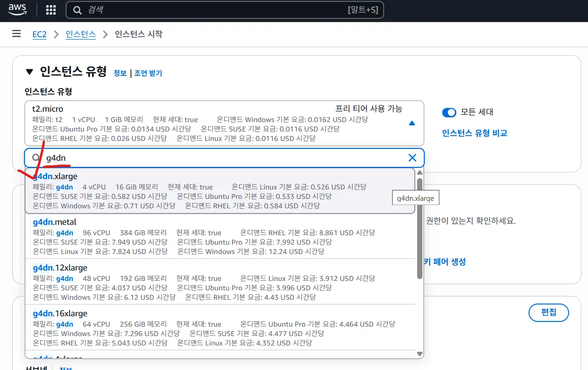The width and height of the screenshot is (588, 370).
Task: Open the AWS home logo
Action: [17, 10]
